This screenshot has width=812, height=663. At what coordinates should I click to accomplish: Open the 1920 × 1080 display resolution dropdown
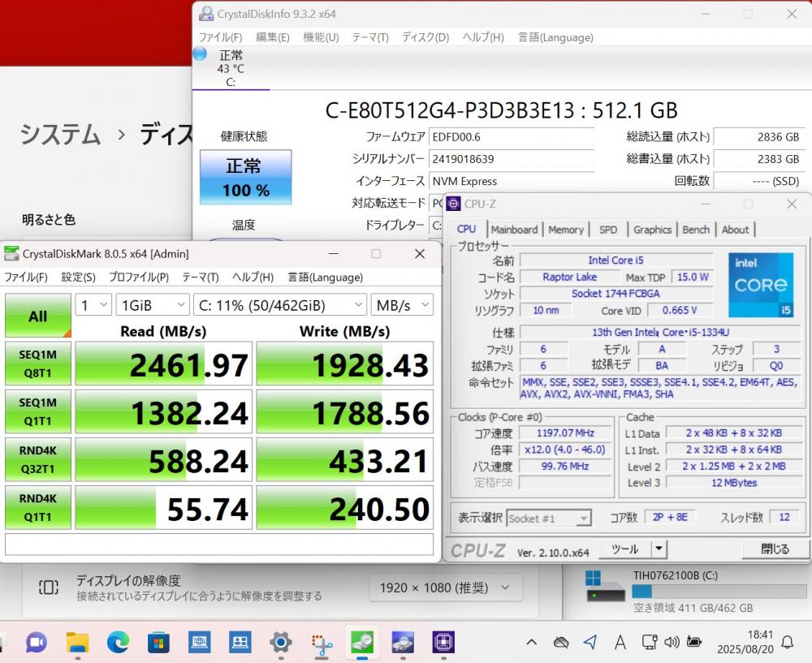[446, 588]
